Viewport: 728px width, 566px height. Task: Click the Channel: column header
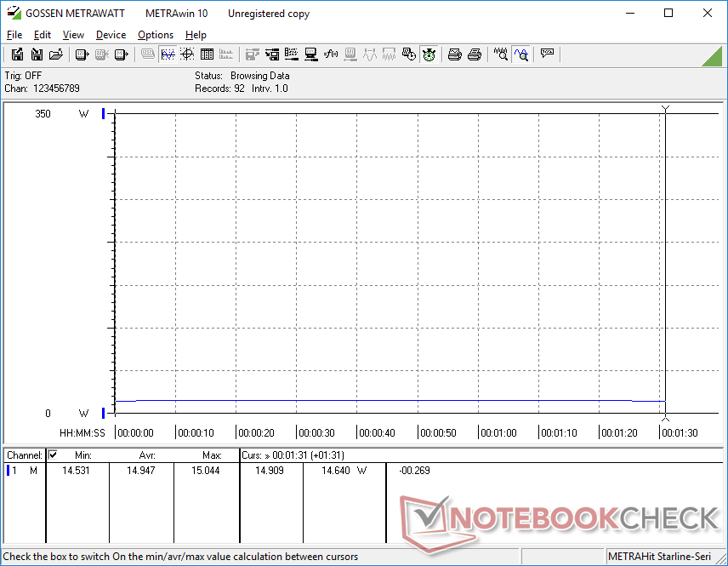pos(24,455)
